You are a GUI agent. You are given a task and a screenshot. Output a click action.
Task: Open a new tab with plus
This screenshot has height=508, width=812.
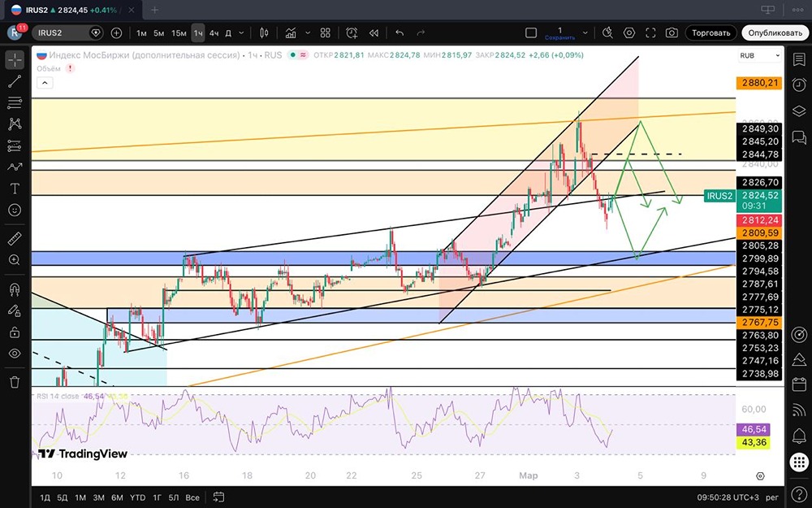(154, 10)
